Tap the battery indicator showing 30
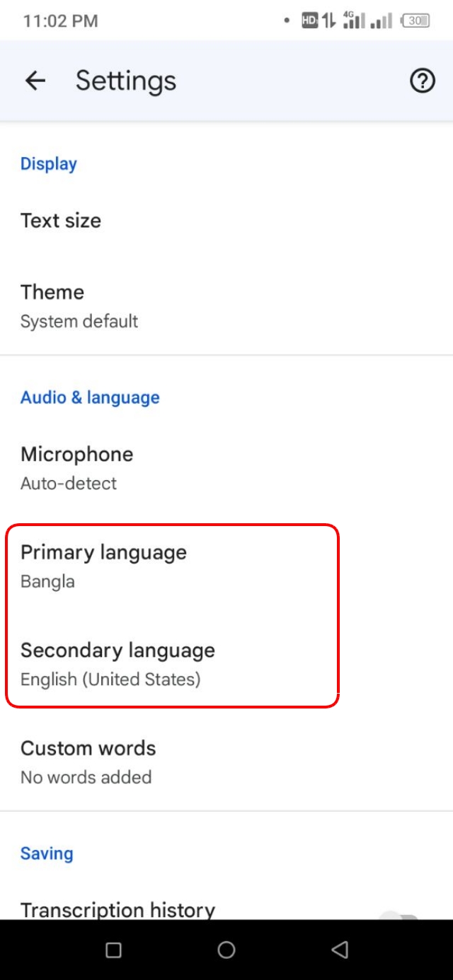The image size is (453, 980). tap(415, 21)
